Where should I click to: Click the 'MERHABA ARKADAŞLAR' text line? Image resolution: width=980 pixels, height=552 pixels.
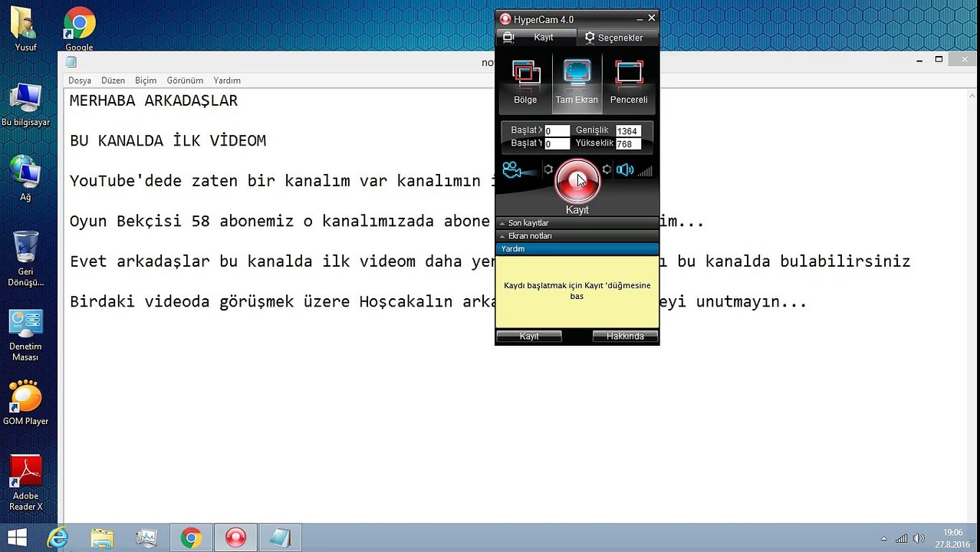coord(153,100)
